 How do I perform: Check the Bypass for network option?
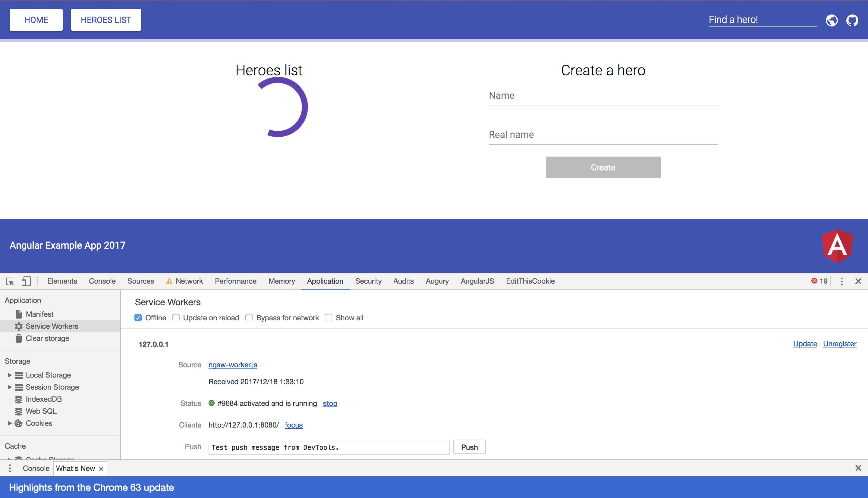(x=249, y=318)
